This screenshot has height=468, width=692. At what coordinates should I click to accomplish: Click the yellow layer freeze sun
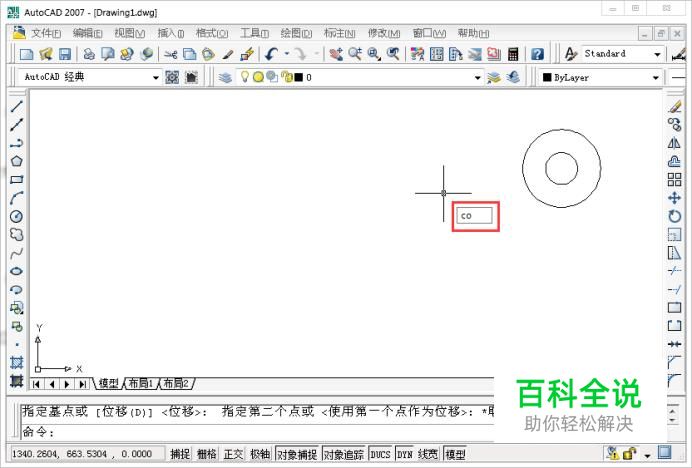pyautogui.click(x=258, y=77)
